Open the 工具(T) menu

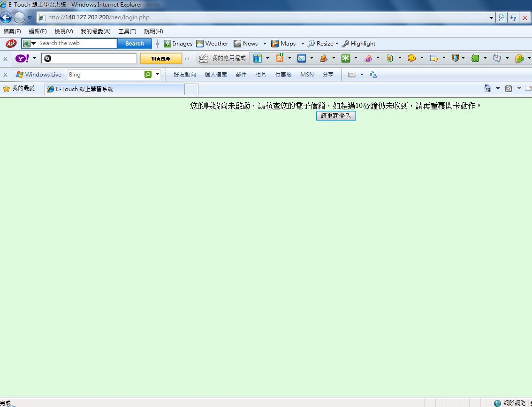tap(127, 31)
